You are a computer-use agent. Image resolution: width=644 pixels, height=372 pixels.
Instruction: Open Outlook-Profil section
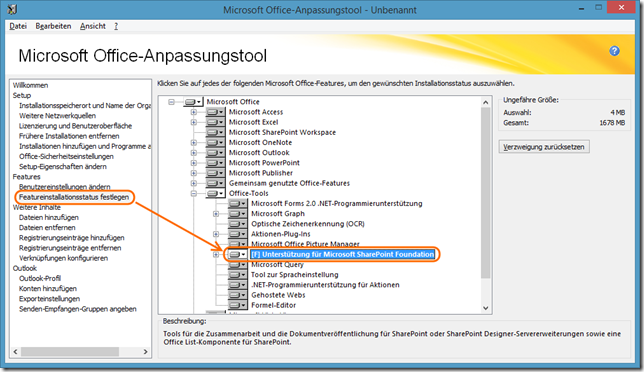[x=39, y=278]
